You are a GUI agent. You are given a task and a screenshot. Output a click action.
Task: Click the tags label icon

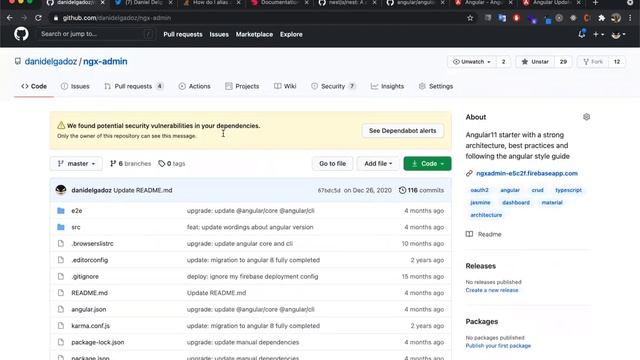tap(162, 163)
